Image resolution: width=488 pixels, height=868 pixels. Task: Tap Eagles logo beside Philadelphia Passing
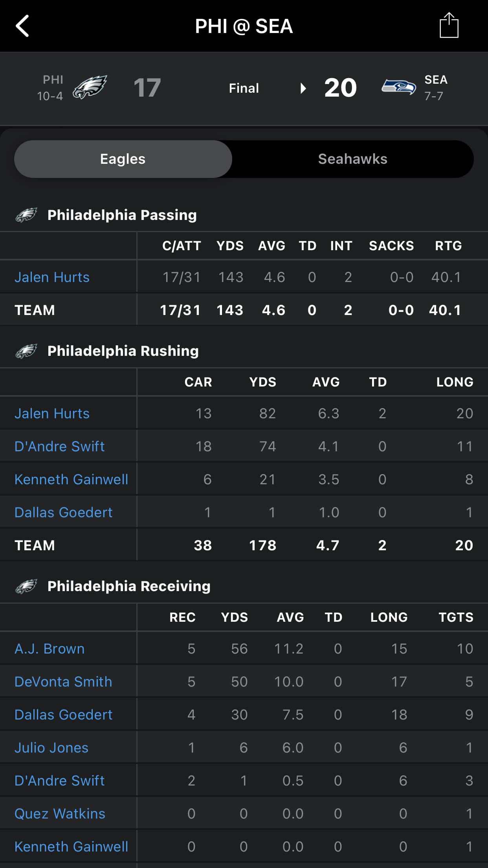pos(26,215)
